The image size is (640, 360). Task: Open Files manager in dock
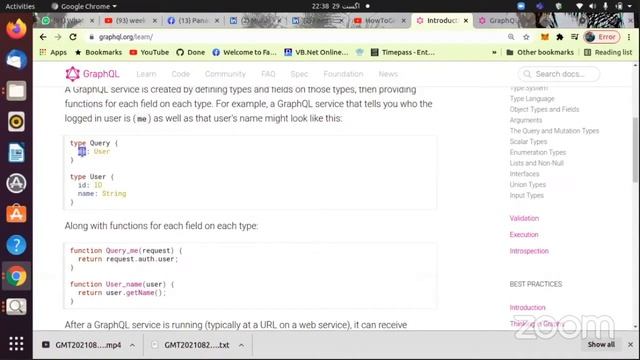16,91
